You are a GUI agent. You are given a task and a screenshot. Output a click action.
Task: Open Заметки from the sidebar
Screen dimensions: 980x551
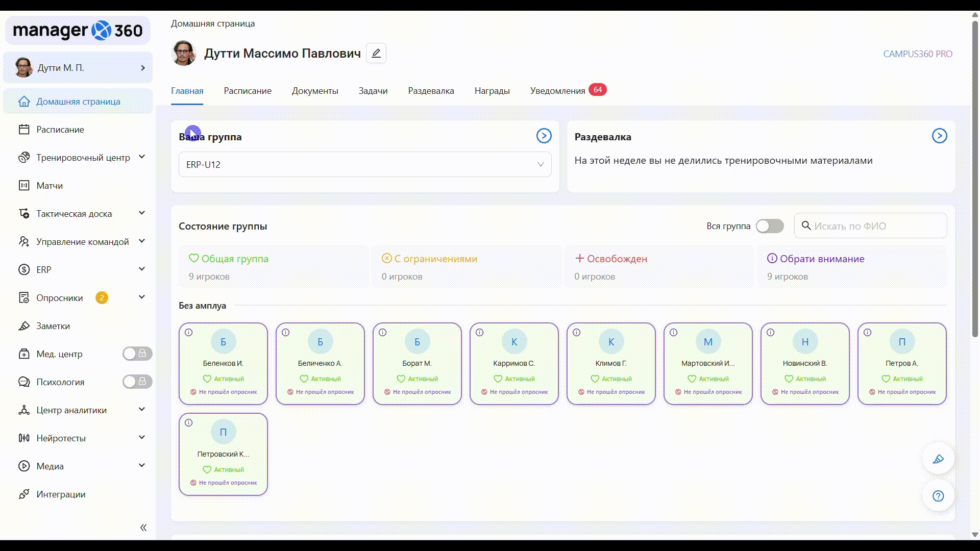53,326
